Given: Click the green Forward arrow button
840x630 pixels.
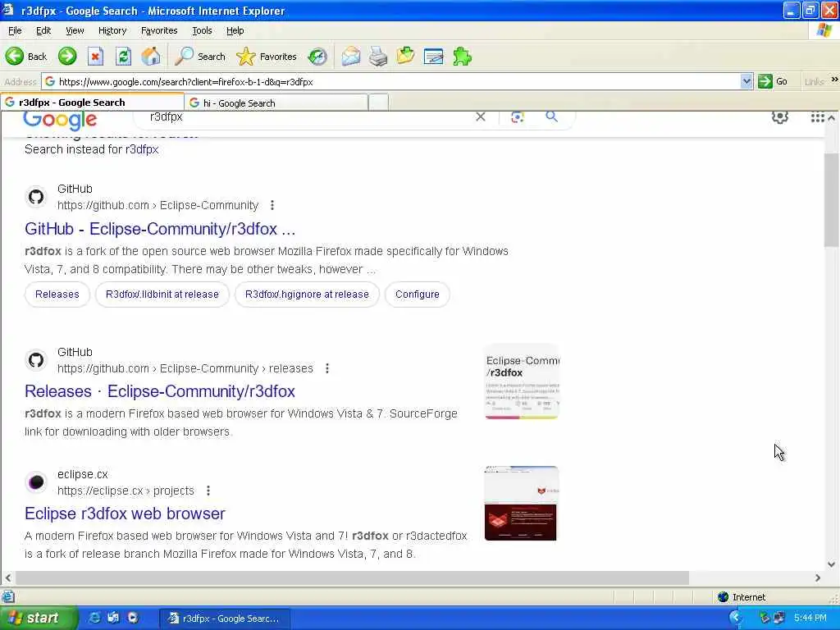Looking at the screenshot, I should (x=67, y=57).
